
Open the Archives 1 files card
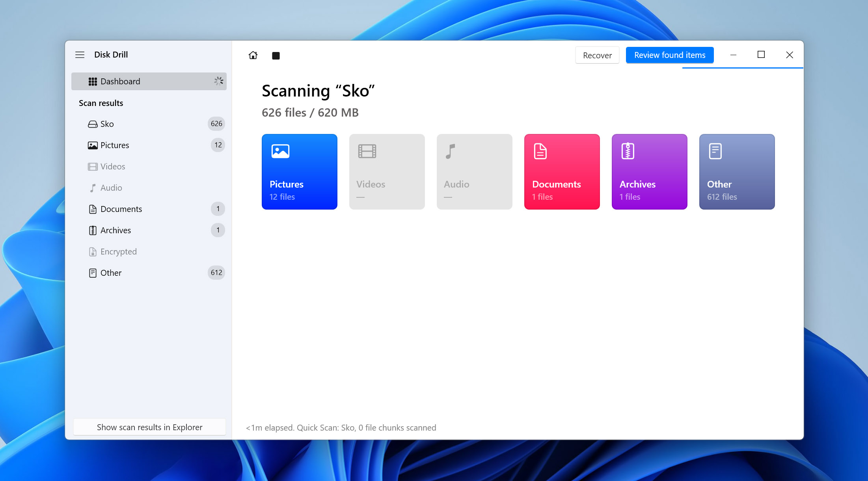[x=650, y=172]
